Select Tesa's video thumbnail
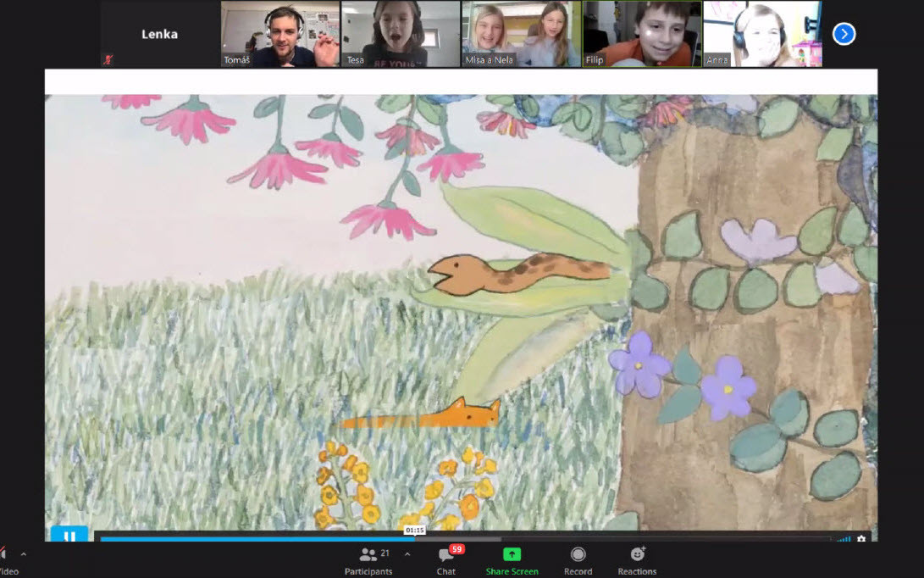 (x=401, y=34)
